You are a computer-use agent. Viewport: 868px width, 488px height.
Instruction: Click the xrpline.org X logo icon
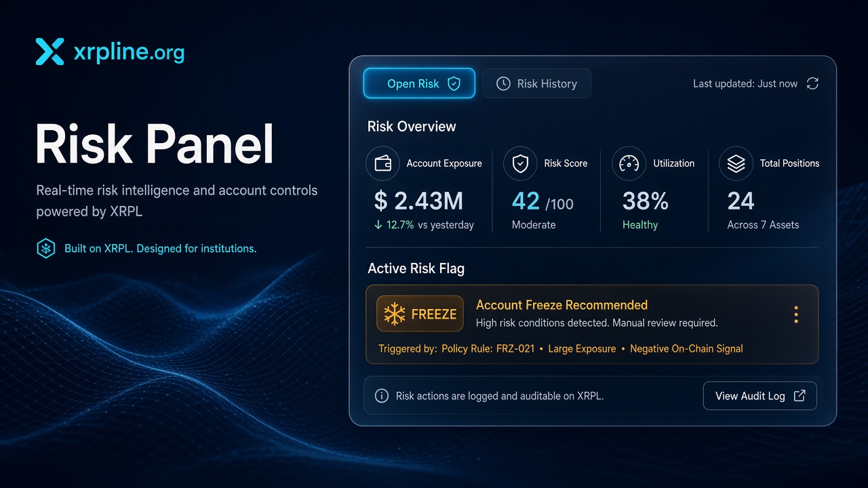coord(50,52)
